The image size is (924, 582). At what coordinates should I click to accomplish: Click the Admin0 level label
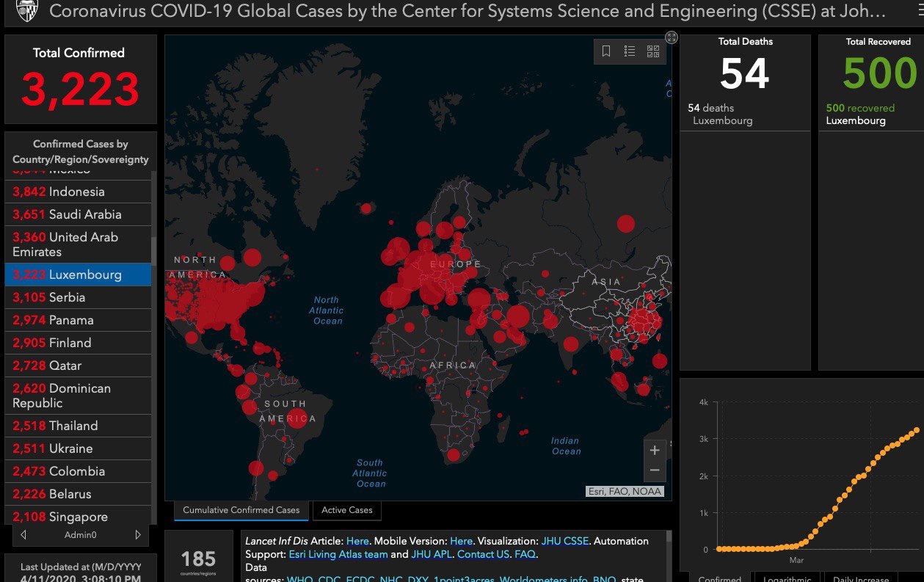pyautogui.click(x=81, y=535)
